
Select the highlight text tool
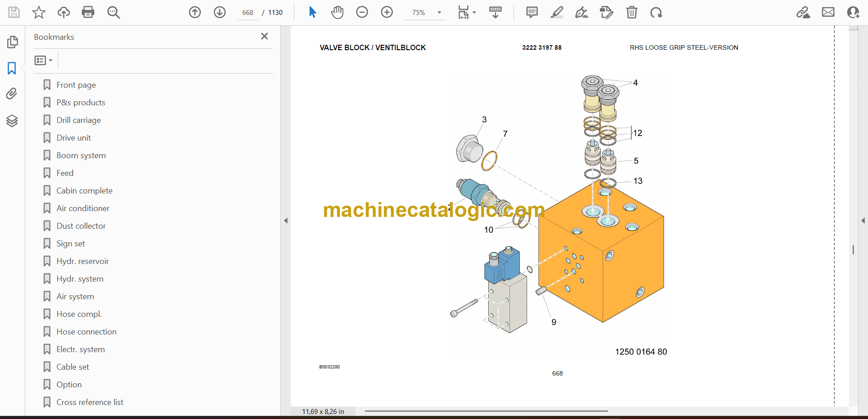pos(557,12)
